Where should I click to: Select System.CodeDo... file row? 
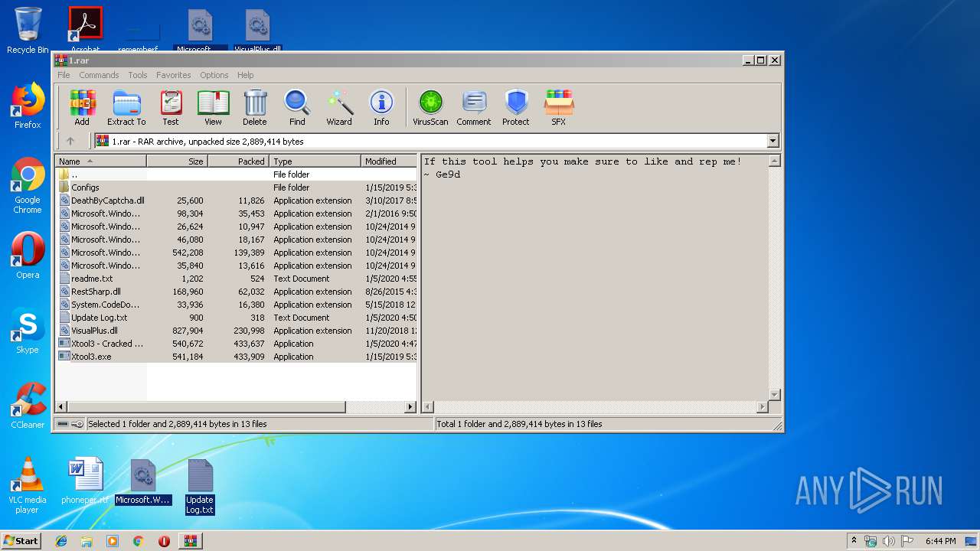tap(237, 305)
